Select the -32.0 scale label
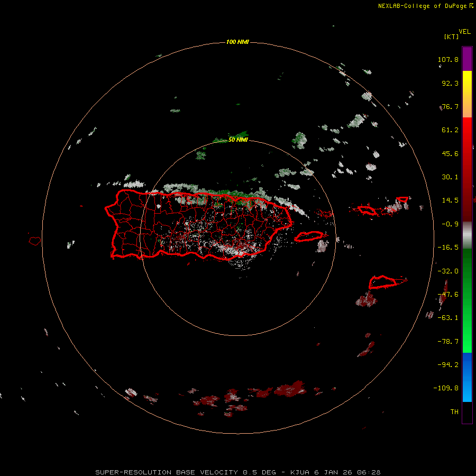 [448, 271]
